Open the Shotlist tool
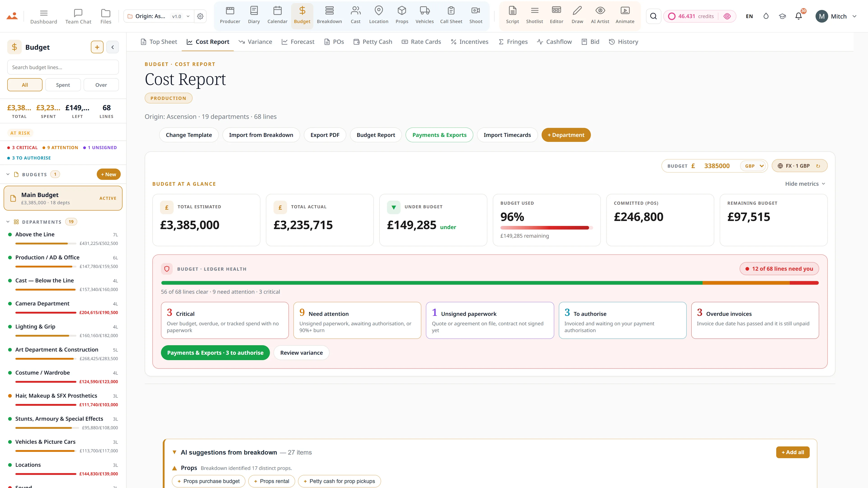Viewport: 868px width, 488px height. tap(534, 16)
